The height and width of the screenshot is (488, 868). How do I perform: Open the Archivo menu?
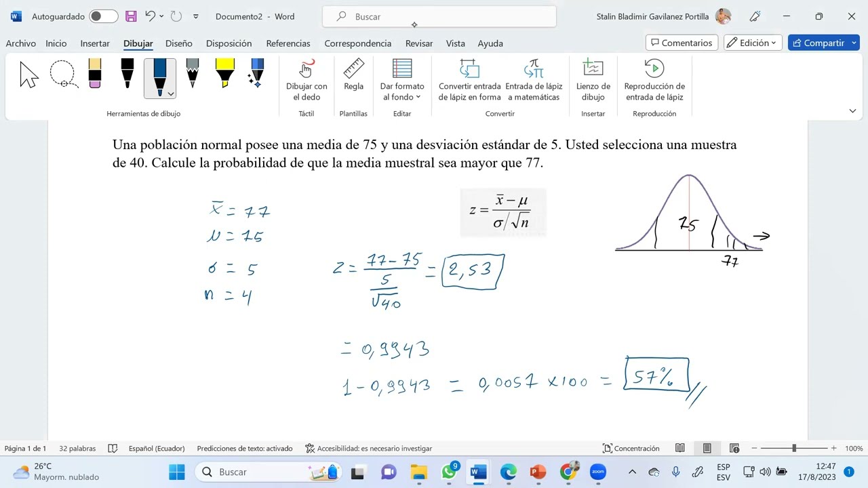(21, 43)
